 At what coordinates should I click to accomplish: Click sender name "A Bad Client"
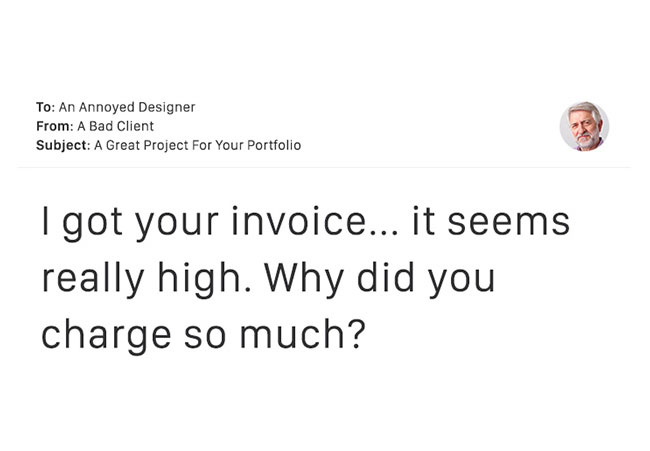pyautogui.click(x=116, y=126)
